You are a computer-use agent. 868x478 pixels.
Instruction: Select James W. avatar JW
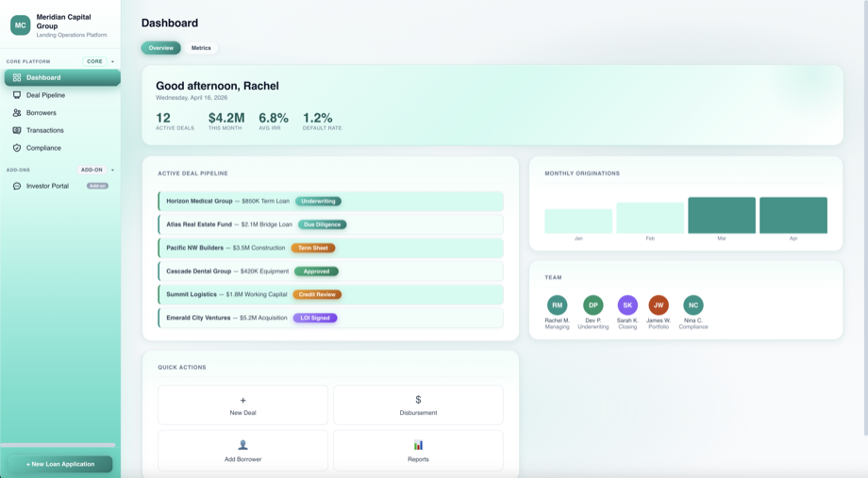coord(659,305)
